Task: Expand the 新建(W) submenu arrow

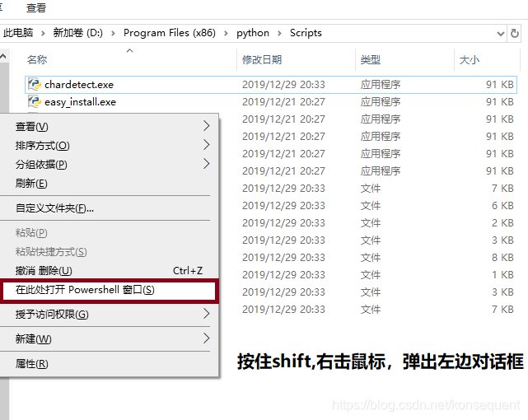Action: [207, 338]
